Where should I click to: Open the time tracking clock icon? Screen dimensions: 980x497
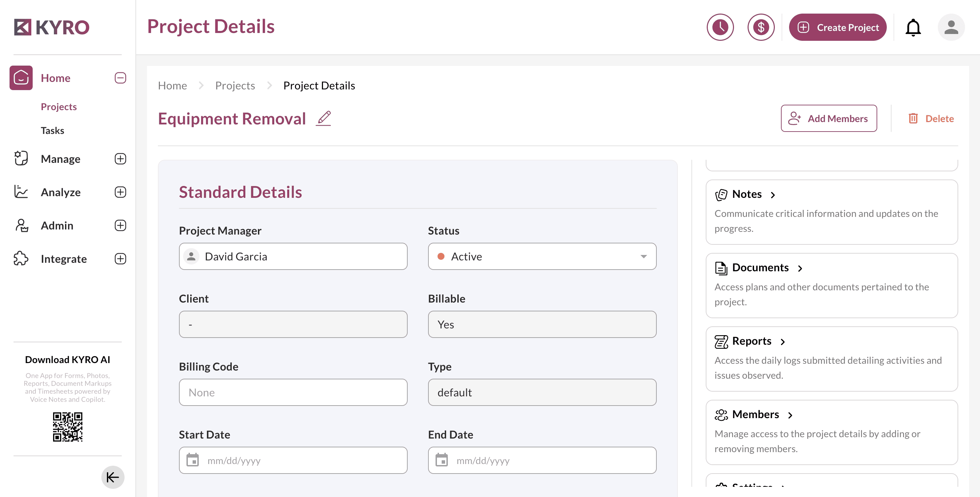(x=720, y=27)
